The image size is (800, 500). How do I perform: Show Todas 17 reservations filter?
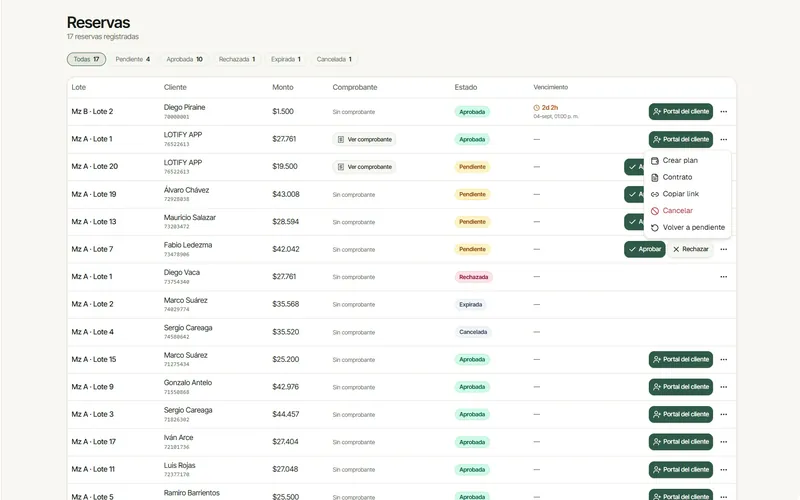(x=86, y=59)
